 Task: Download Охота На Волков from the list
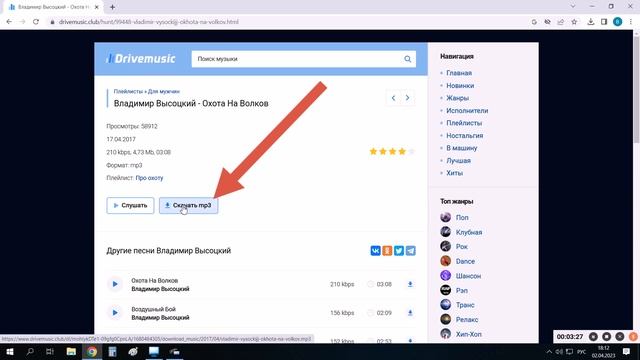coord(410,284)
